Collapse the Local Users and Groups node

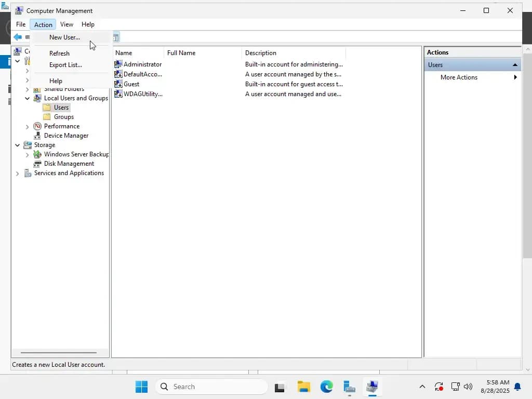[27, 98]
